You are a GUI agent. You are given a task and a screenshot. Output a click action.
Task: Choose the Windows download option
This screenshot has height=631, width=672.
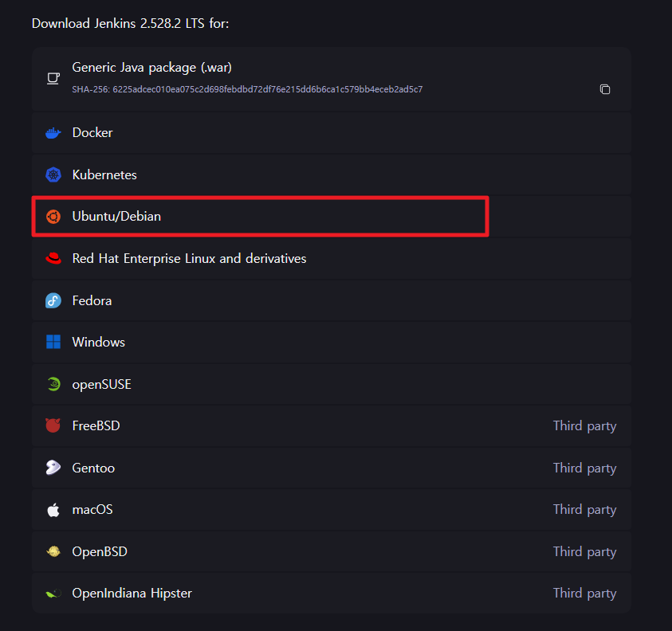click(x=332, y=342)
